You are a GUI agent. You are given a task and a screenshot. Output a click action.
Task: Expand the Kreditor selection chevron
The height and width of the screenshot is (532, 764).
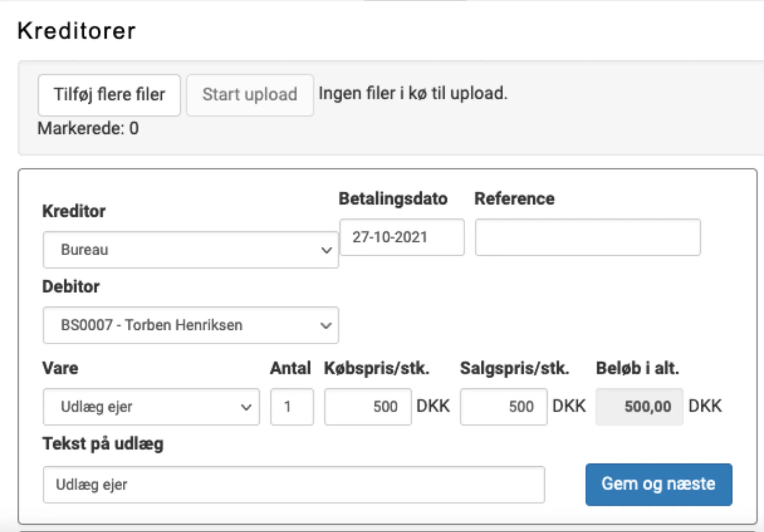(x=326, y=249)
